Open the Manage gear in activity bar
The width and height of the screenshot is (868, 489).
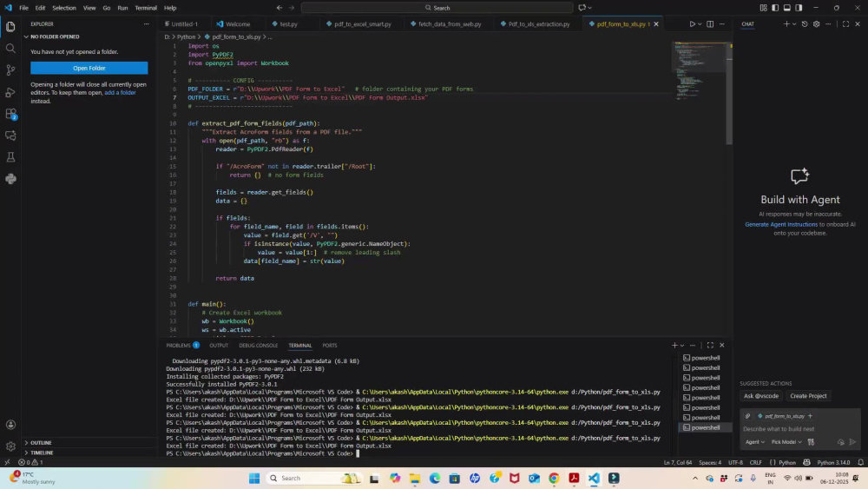10,446
